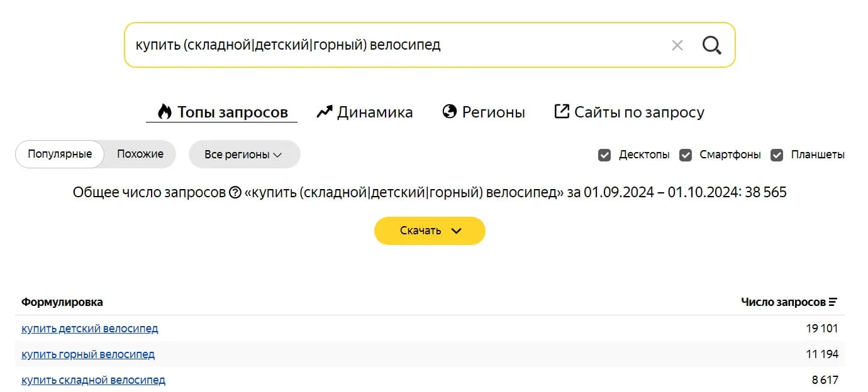Follow the купить горный велосипед link
This screenshot has height=392, width=868.
coord(88,354)
